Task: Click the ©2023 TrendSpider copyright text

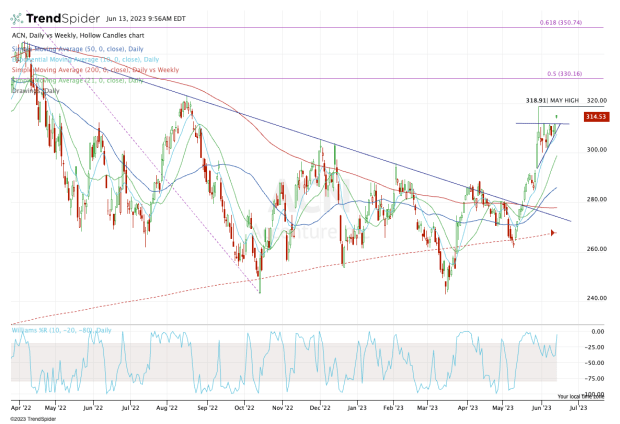Action: (33, 419)
